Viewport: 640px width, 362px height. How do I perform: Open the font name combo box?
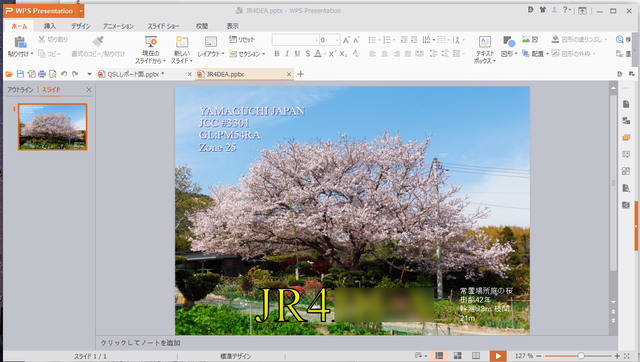[296, 40]
